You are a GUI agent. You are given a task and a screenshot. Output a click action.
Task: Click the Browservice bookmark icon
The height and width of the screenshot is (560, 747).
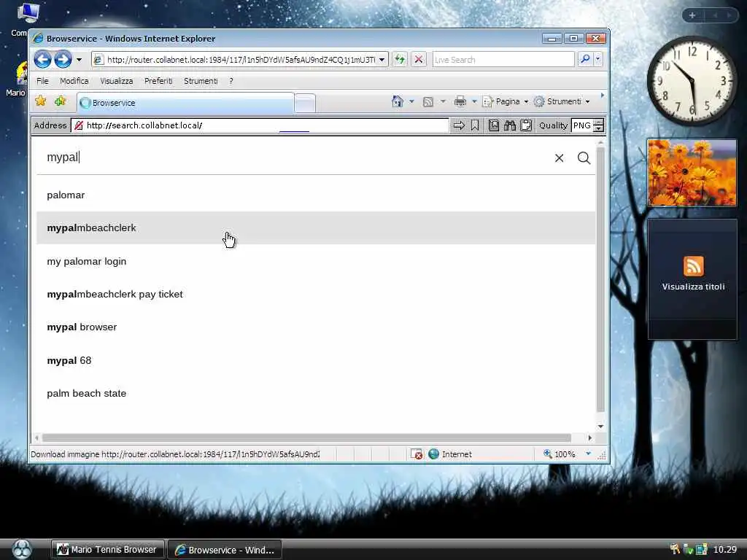click(x=474, y=125)
